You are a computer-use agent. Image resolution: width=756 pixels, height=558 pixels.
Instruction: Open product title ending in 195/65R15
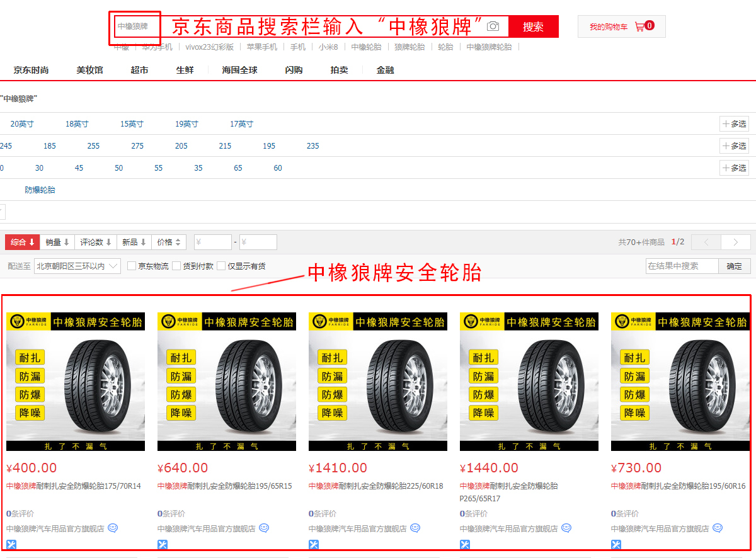225,486
